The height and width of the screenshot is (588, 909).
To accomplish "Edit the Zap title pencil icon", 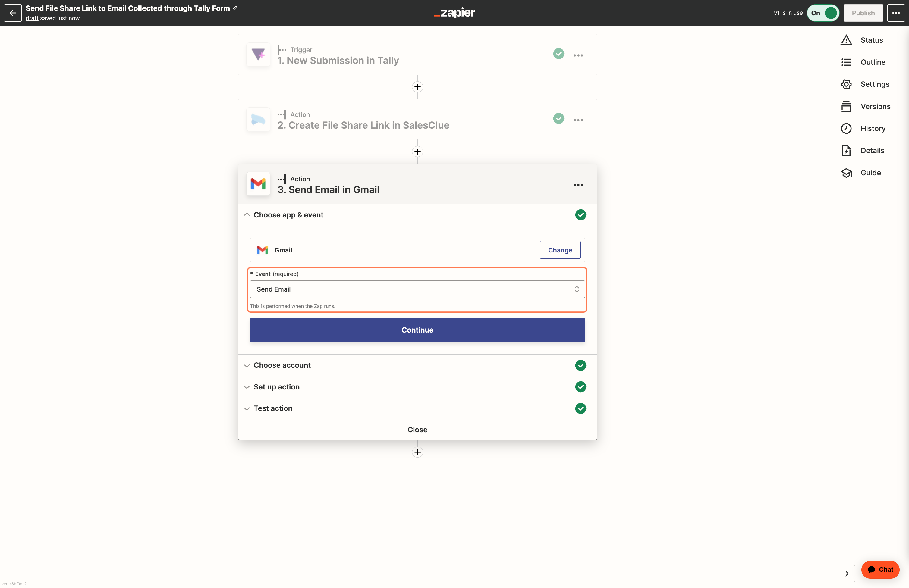I will tap(235, 8).
